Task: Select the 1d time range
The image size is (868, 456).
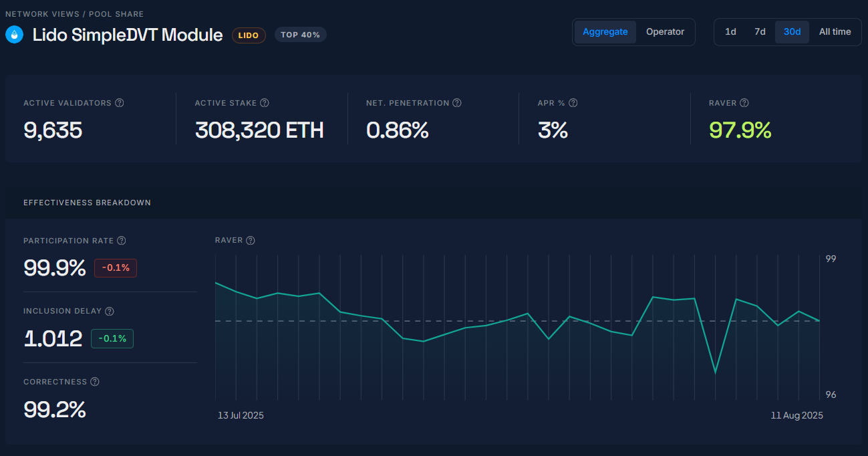Action: coord(730,31)
